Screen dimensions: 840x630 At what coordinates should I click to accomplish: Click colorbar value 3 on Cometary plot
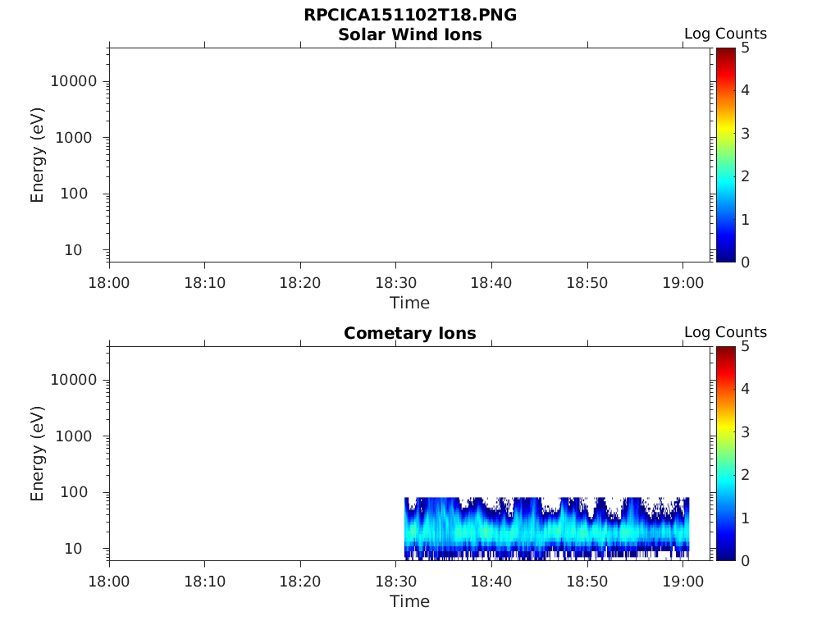pyautogui.click(x=745, y=431)
